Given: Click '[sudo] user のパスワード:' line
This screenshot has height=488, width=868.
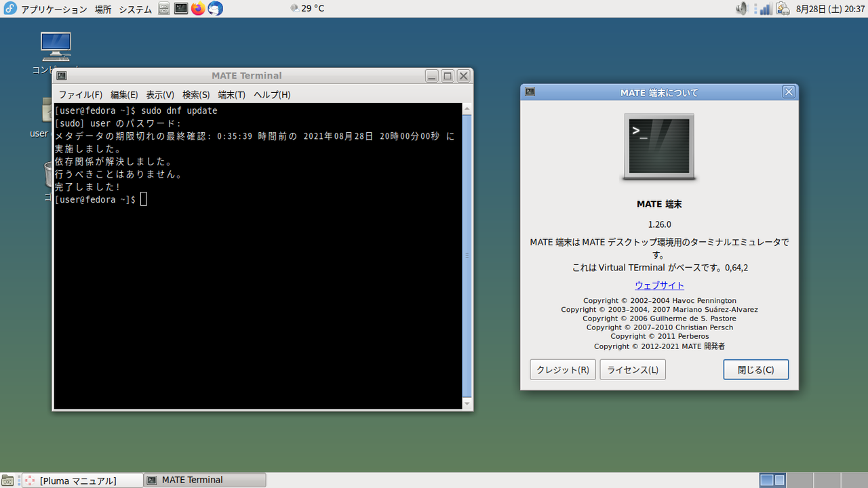Looking at the screenshot, I should (x=118, y=123).
